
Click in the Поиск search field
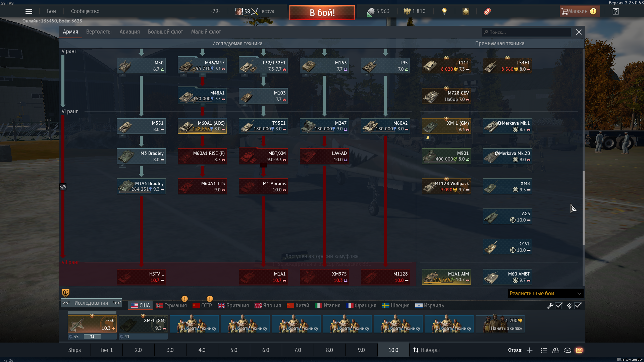527,32
